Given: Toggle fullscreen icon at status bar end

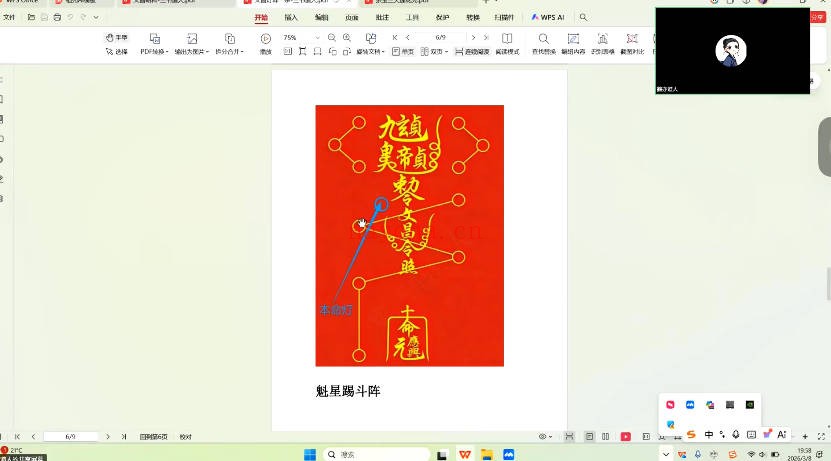Looking at the screenshot, I should click(821, 437).
